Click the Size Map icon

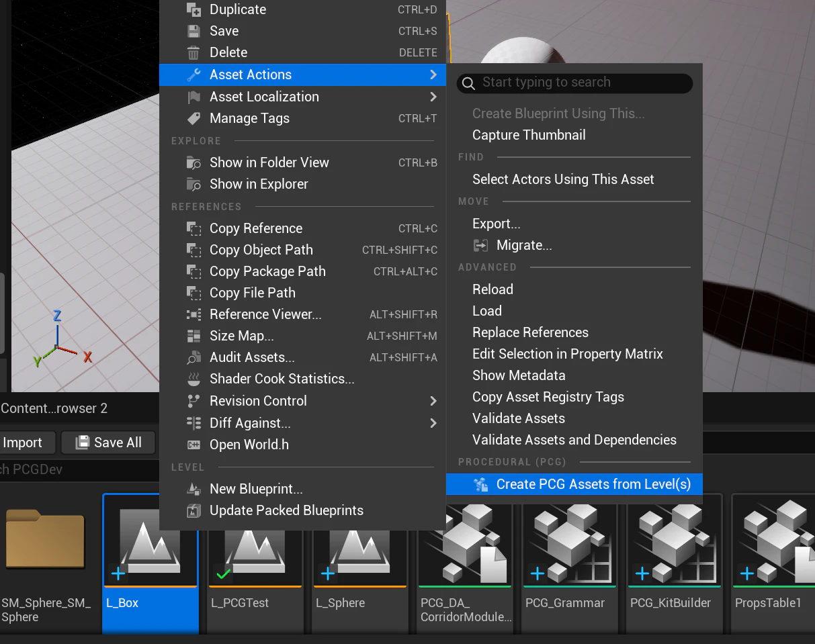coord(194,336)
